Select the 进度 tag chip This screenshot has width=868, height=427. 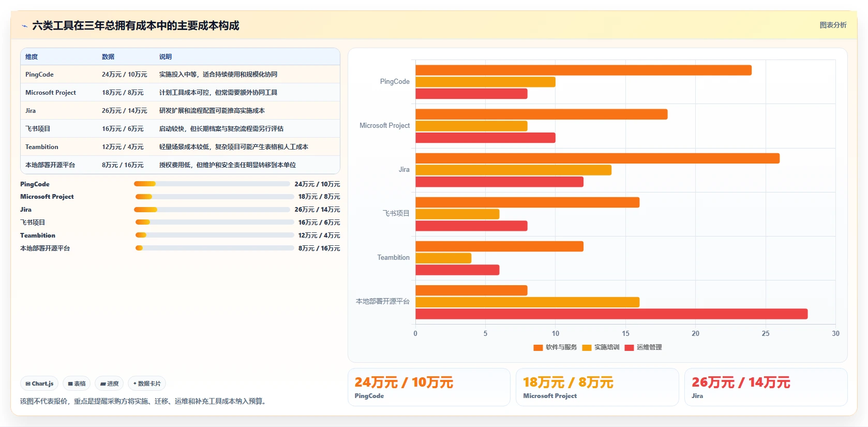click(x=109, y=384)
